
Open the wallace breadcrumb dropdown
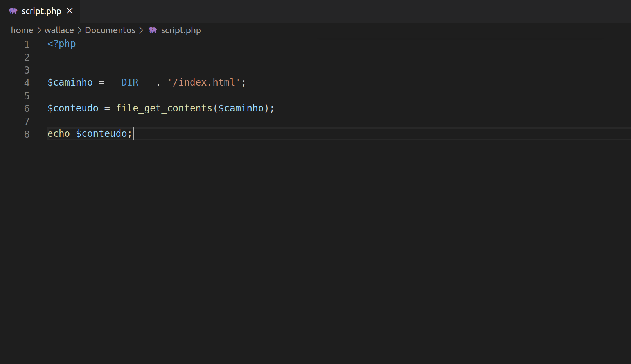click(59, 30)
